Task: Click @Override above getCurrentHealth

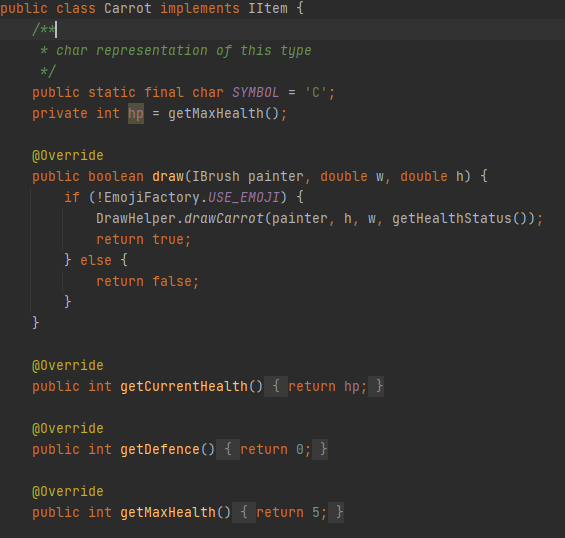Action: tap(68, 366)
